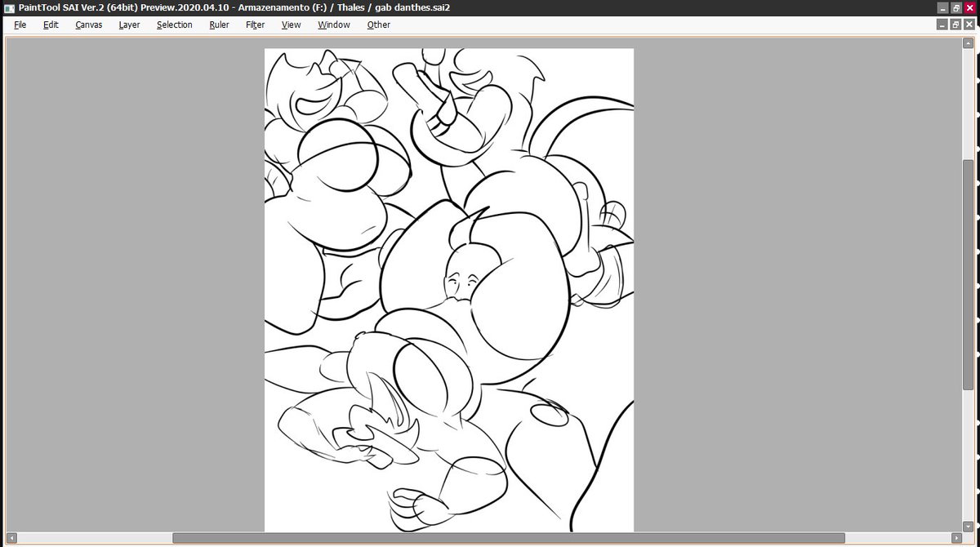980x547 pixels.
Task: Open the Other menu
Action: pyautogui.click(x=378, y=24)
